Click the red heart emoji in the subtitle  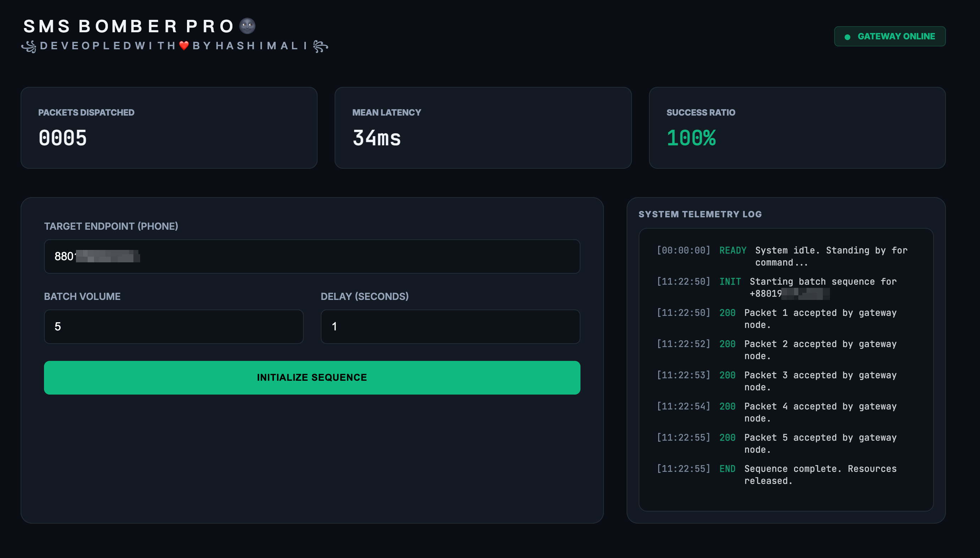[184, 46]
